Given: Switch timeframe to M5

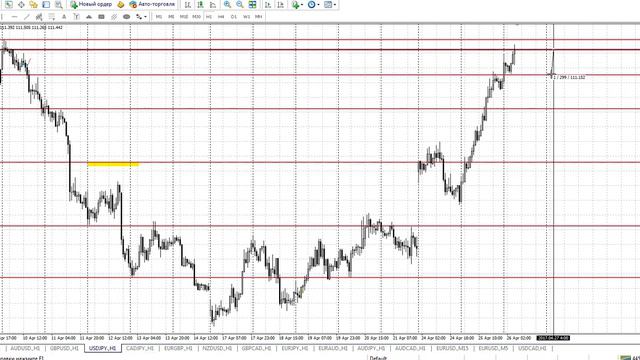Looking at the screenshot, I should 171,17.
